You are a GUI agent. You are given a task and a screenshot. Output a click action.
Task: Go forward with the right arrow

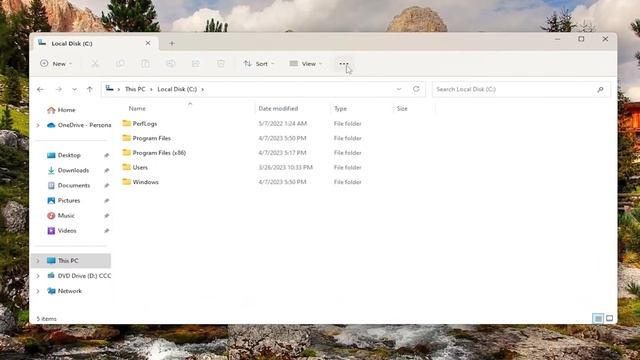(59, 89)
